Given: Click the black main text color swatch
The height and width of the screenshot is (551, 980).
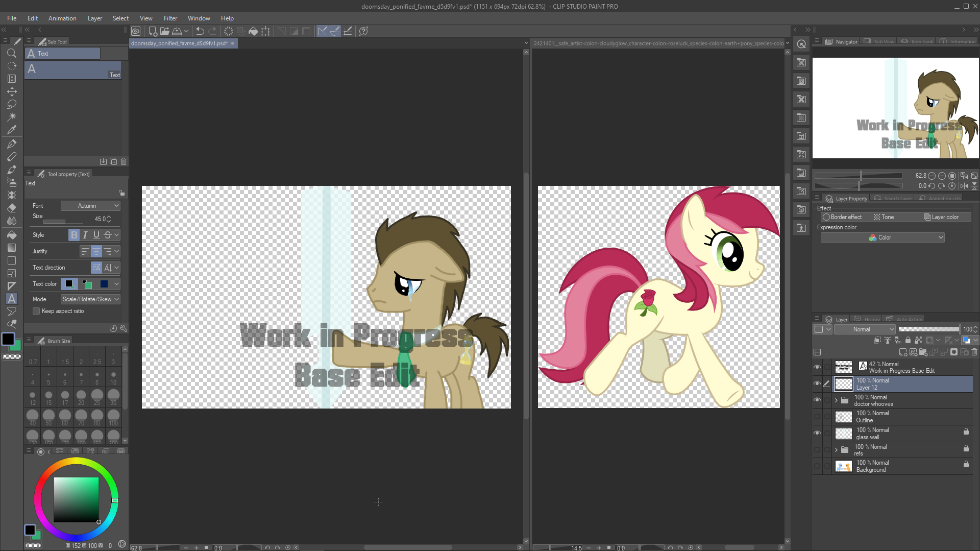Looking at the screenshot, I should tap(69, 284).
